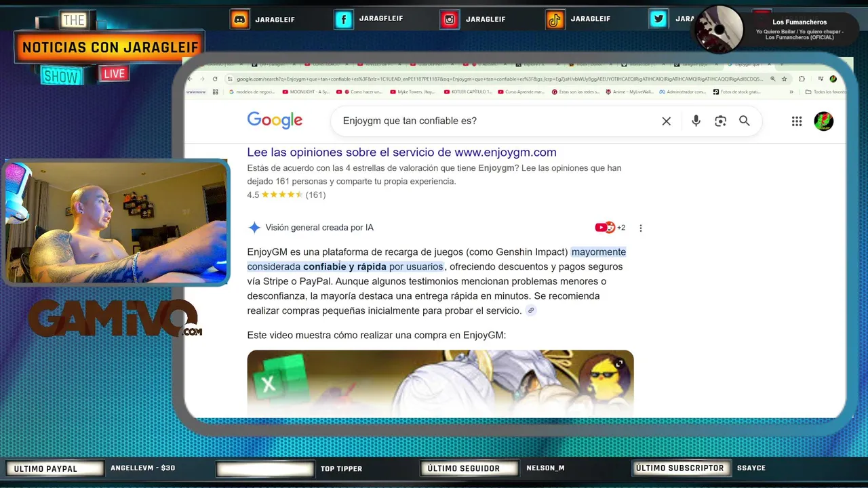
Task: Open Google Lens image search
Action: point(720,121)
